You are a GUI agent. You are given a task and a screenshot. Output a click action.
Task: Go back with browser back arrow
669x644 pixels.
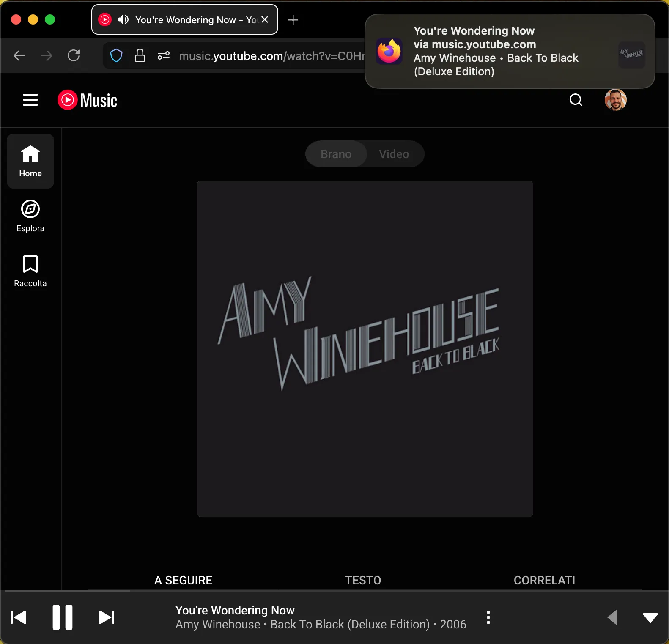point(19,55)
